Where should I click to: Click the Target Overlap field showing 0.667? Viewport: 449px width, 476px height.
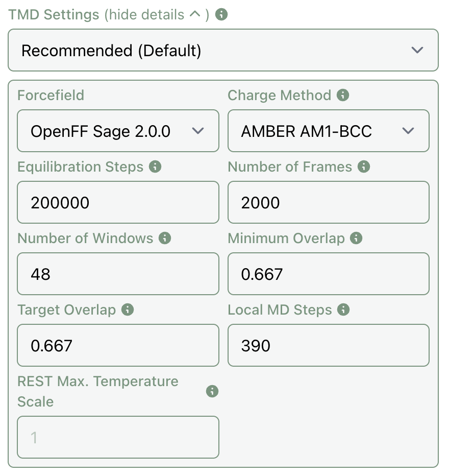pos(118,345)
